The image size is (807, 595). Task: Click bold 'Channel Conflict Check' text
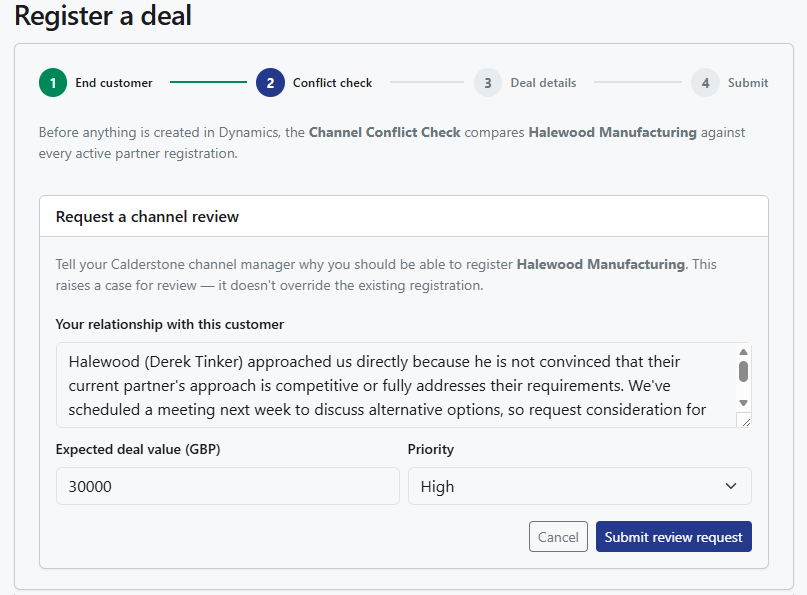coord(384,132)
